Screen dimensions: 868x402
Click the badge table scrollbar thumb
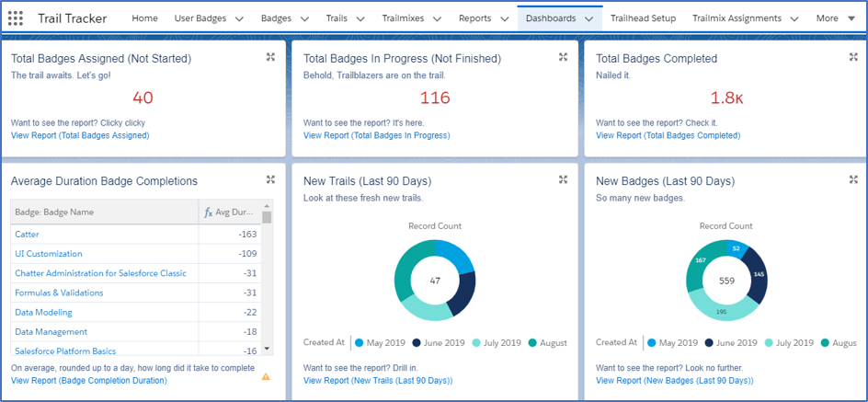coord(267,216)
